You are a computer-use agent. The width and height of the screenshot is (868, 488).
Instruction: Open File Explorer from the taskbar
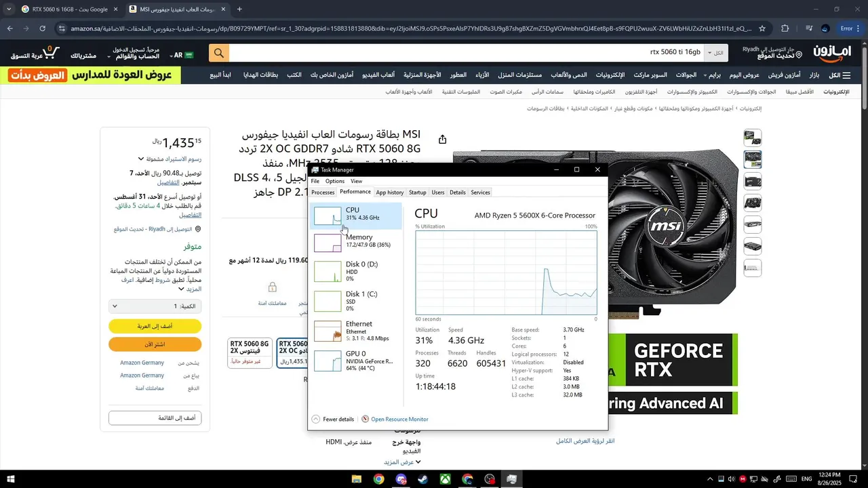[x=357, y=479]
